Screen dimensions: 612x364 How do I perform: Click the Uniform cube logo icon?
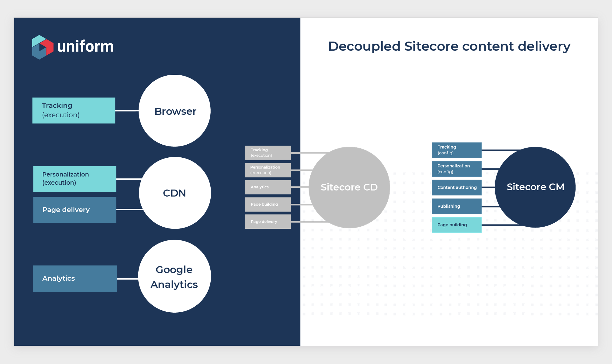click(42, 47)
